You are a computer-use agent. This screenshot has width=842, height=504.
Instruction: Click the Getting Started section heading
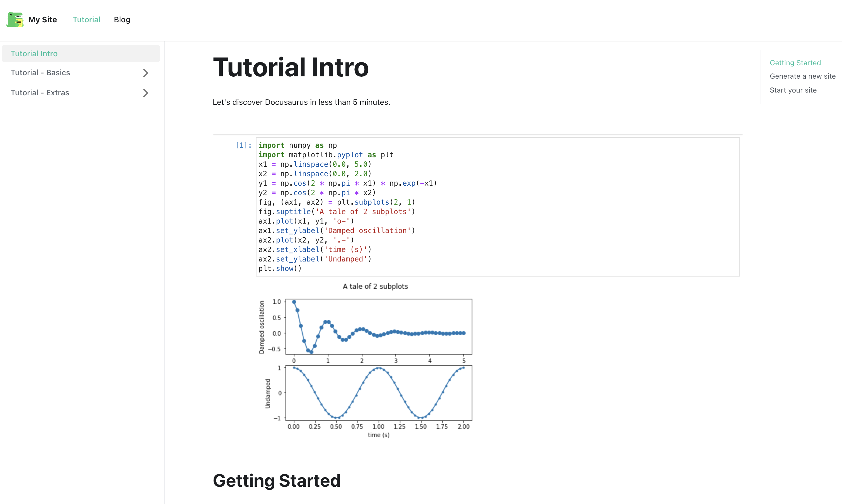point(277,481)
